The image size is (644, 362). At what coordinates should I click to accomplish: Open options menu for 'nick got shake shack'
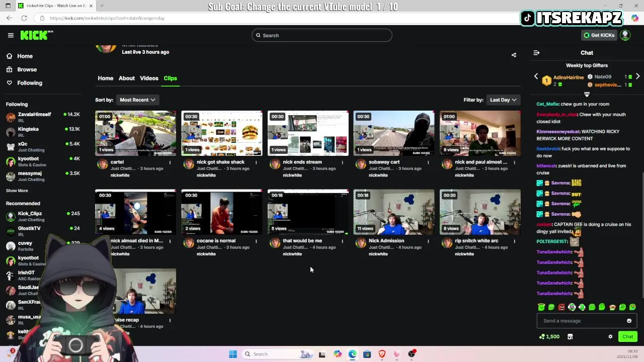coord(256,162)
